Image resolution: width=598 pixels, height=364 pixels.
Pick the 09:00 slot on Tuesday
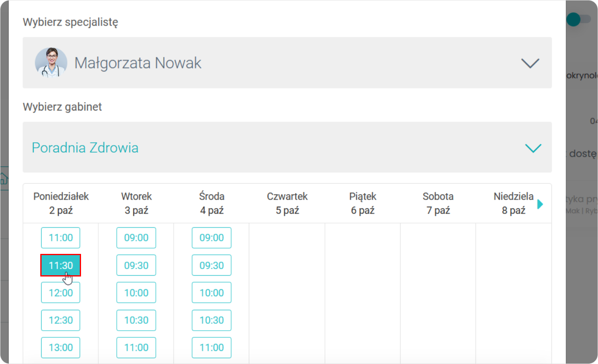coord(136,238)
